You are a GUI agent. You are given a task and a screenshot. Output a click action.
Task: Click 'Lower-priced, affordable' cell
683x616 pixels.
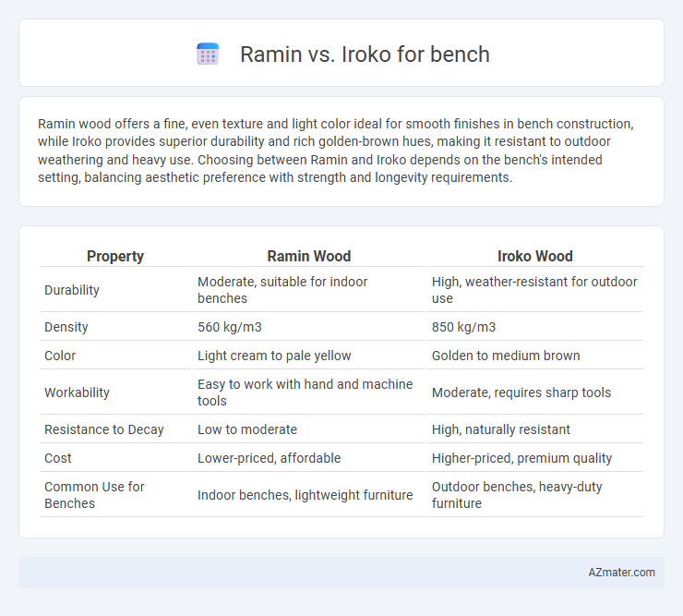tap(308, 458)
